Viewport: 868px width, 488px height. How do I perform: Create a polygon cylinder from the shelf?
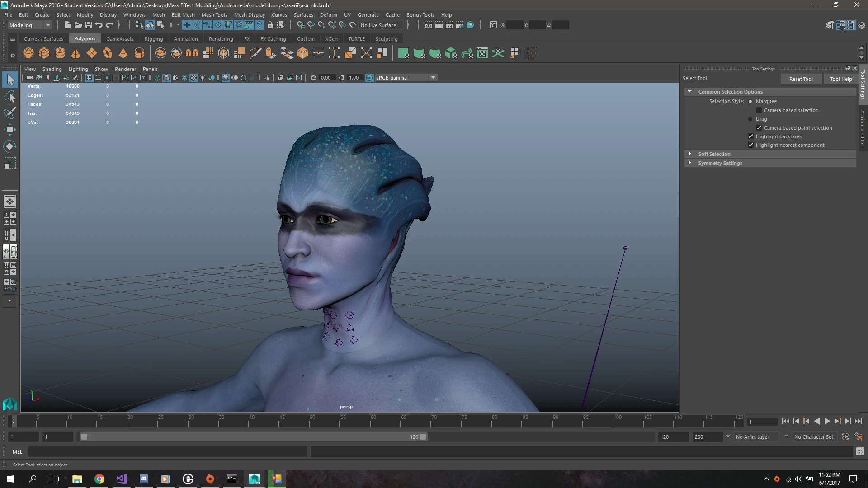(x=60, y=53)
